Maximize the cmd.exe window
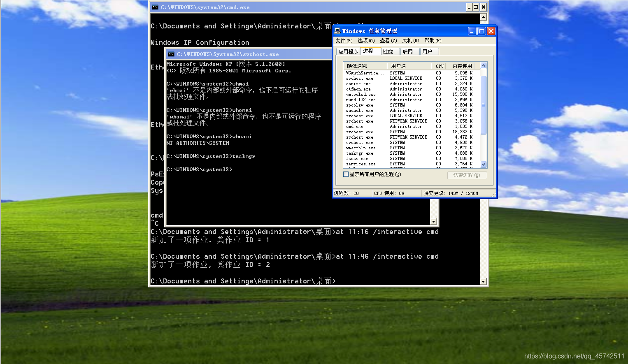 click(476, 7)
